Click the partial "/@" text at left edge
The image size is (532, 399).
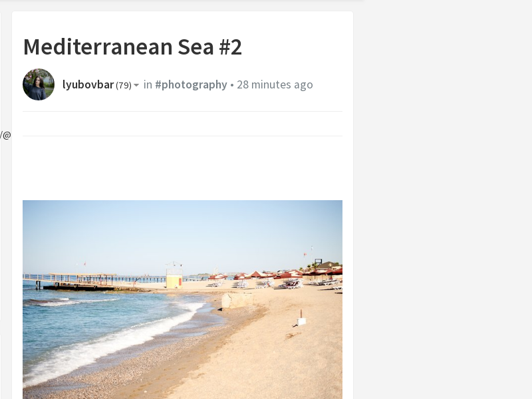tap(5, 135)
